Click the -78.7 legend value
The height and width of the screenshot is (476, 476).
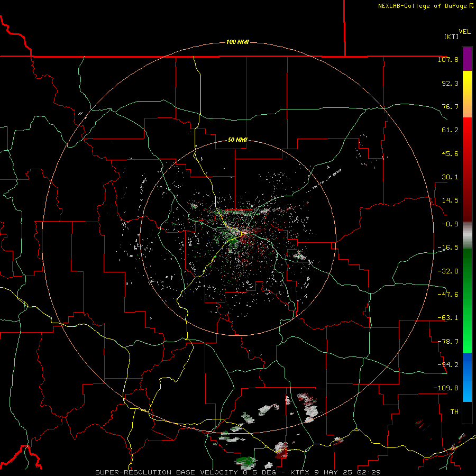[x=448, y=342]
